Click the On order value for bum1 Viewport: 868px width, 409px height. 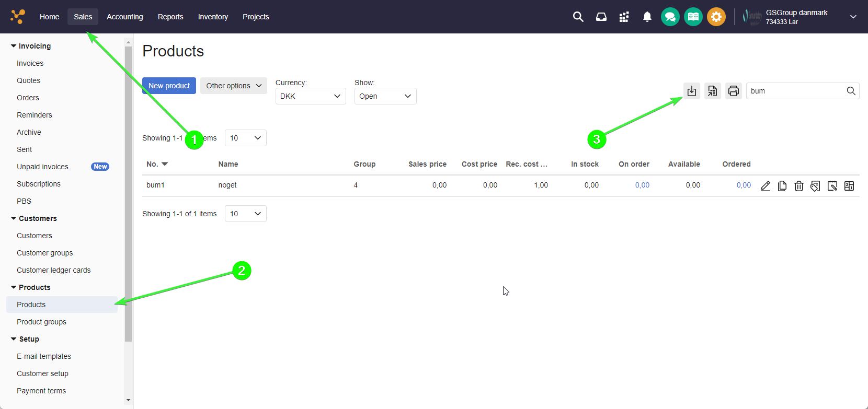coord(642,185)
